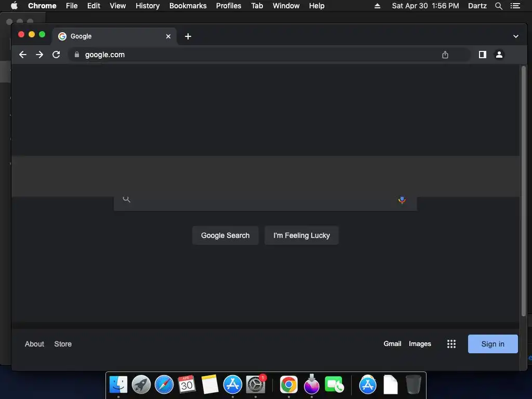The height and width of the screenshot is (399, 532).
Task: Open the History menu
Action: click(148, 6)
